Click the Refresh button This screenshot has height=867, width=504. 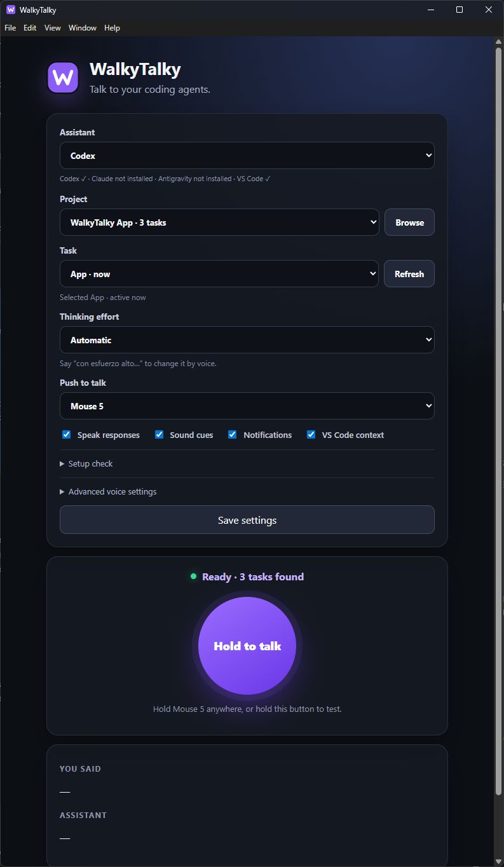pos(409,274)
